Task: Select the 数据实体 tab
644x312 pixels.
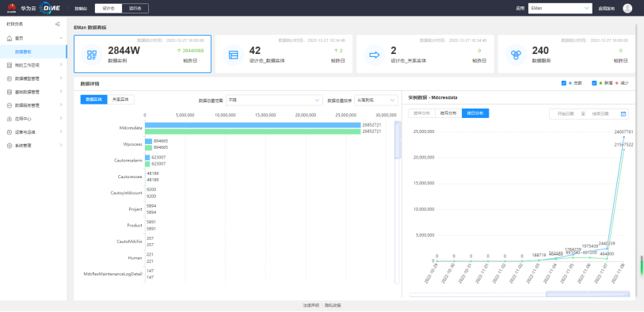Action: coord(93,99)
